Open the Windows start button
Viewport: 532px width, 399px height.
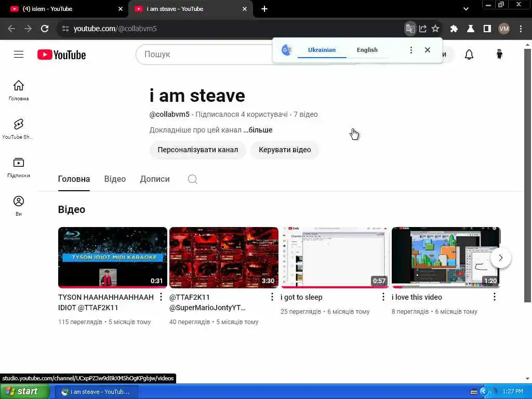click(x=25, y=392)
